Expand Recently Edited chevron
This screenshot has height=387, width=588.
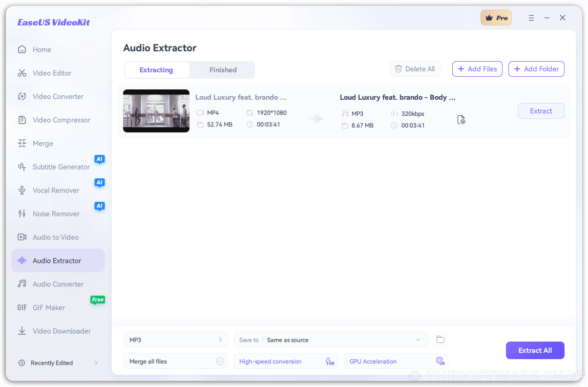(96, 363)
